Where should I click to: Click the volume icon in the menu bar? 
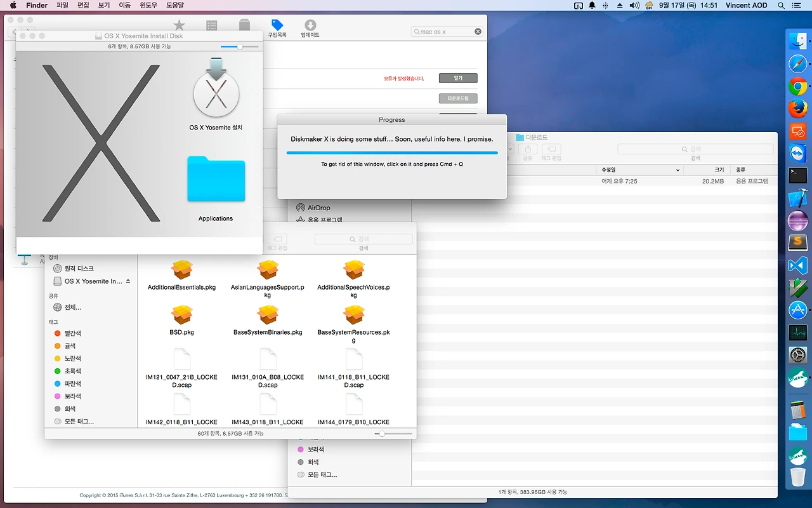coord(634,5)
